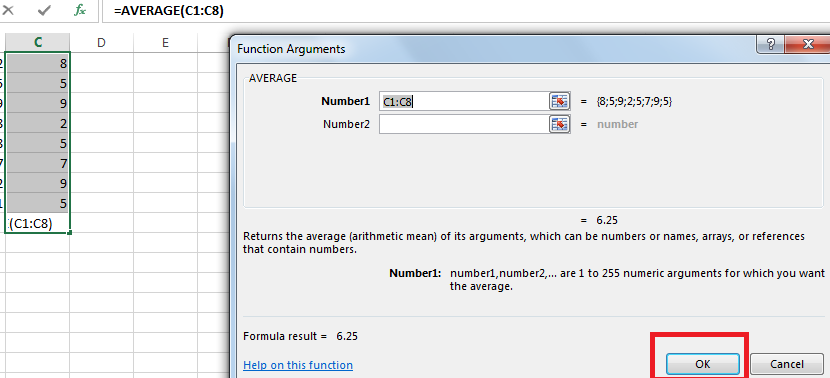This screenshot has height=378, width=830.
Task: Select column D header
Action: pyautogui.click(x=101, y=42)
